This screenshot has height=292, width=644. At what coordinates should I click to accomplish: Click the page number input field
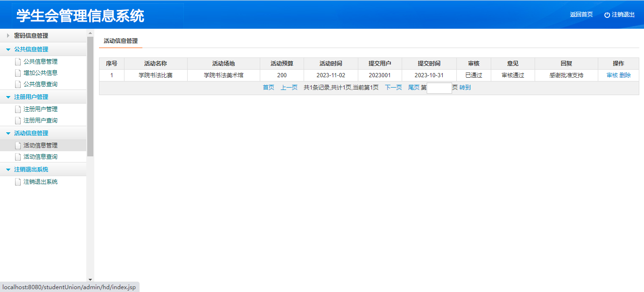439,88
